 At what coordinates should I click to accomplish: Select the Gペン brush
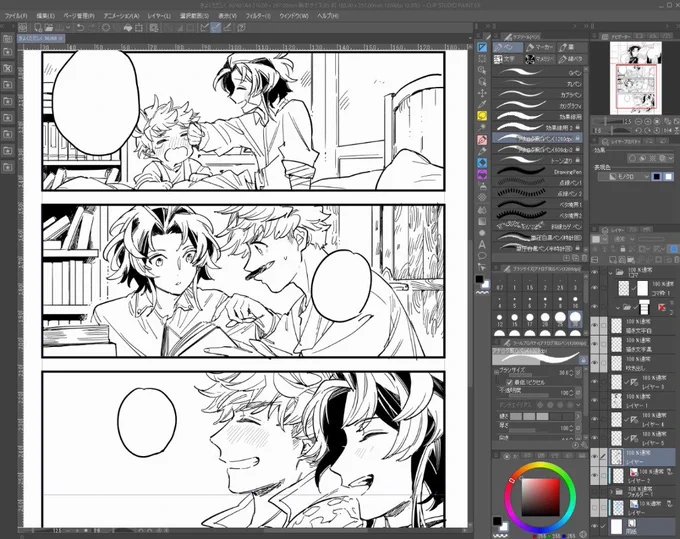click(539, 72)
